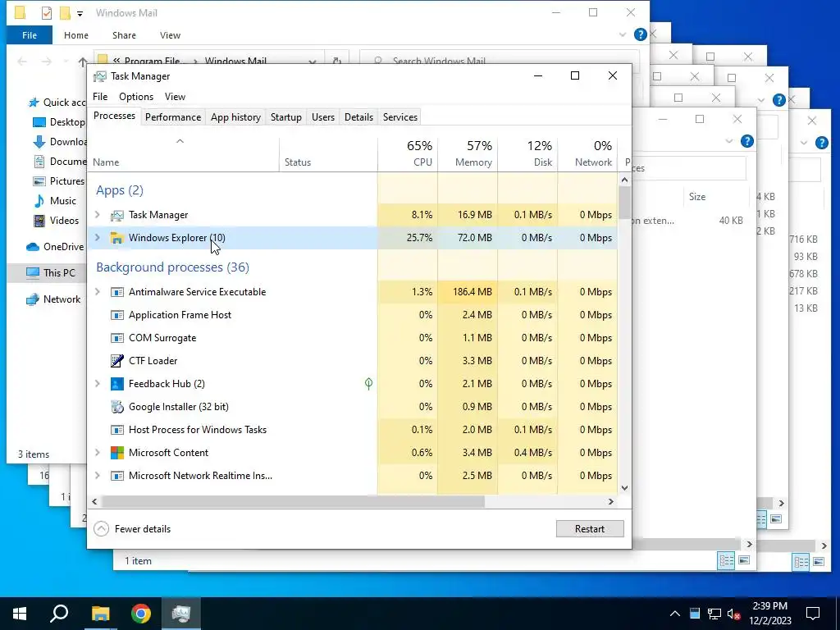This screenshot has width=840, height=630.
Task: Click the network tray icon
Action: [x=714, y=614]
